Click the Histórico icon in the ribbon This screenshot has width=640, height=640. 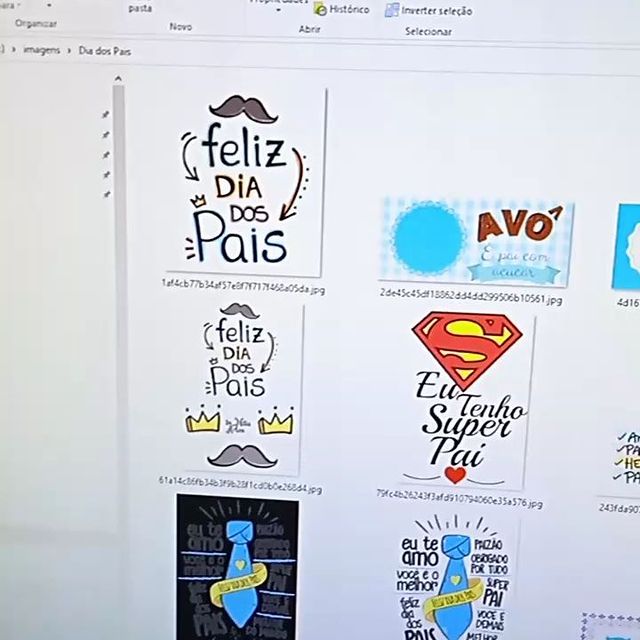coord(321,9)
